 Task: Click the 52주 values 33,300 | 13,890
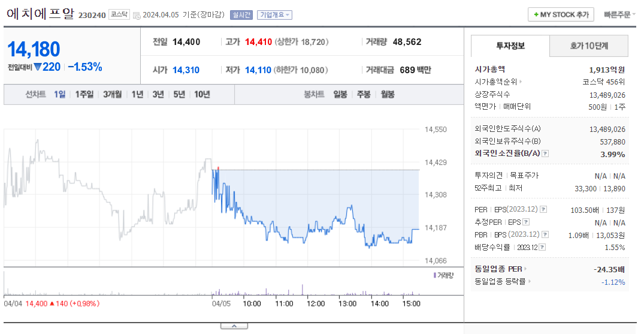[x=600, y=189]
